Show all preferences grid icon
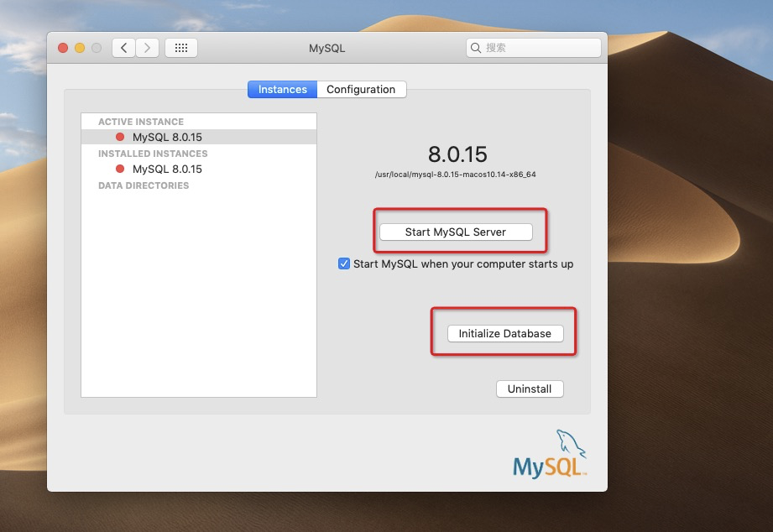This screenshot has width=773, height=532. pyautogui.click(x=181, y=48)
